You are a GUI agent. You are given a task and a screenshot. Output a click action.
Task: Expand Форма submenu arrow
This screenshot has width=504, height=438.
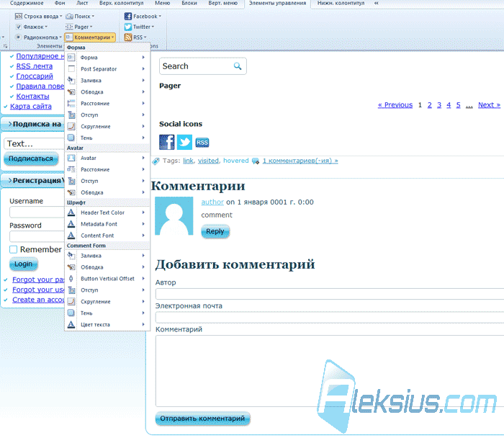pos(143,57)
